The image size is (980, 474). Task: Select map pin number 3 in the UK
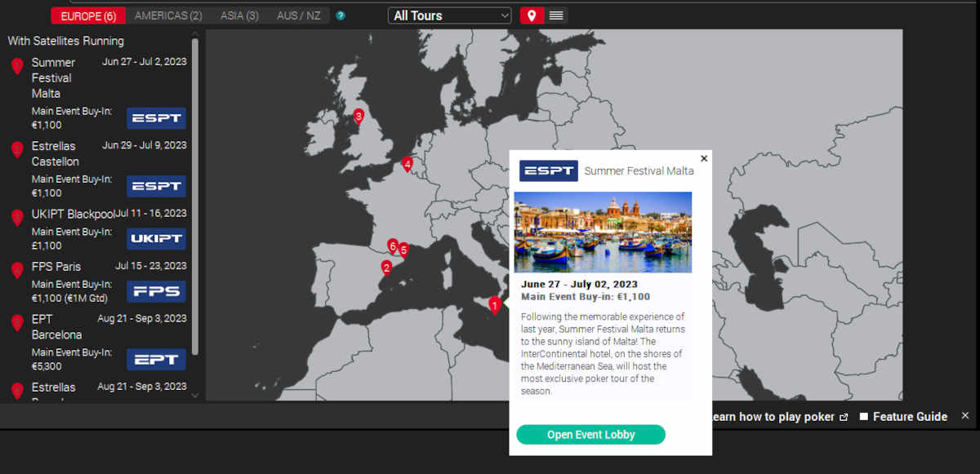[x=358, y=117]
